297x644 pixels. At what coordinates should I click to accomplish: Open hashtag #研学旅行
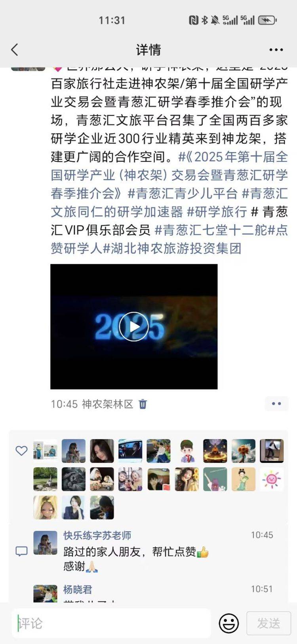point(217,212)
